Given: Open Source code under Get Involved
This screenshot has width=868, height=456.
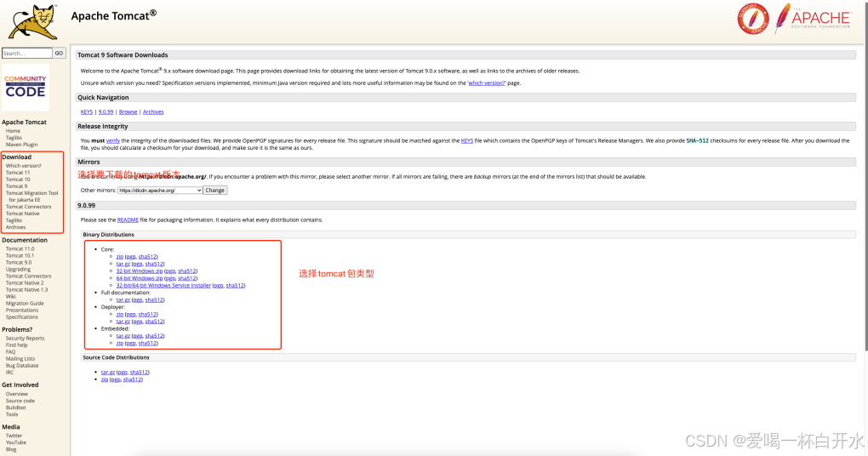Looking at the screenshot, I should point(20,401).
